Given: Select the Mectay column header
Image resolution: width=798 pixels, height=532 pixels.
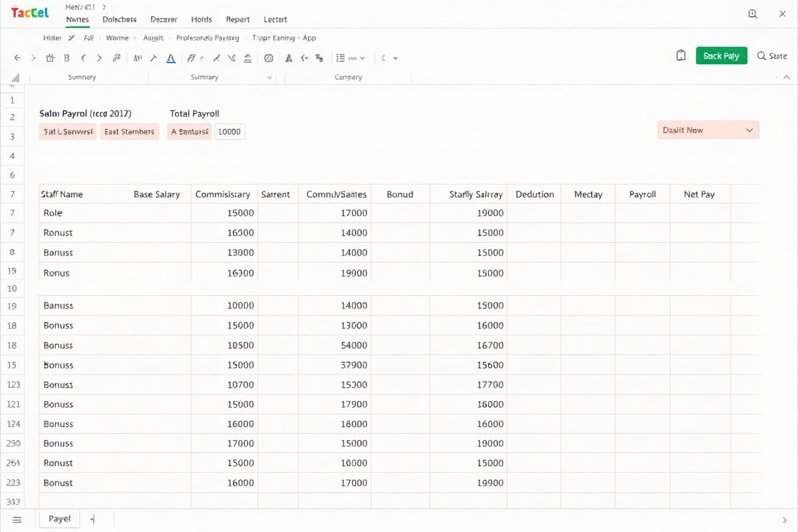Looking at the screenshot, I should pos(588,194).
